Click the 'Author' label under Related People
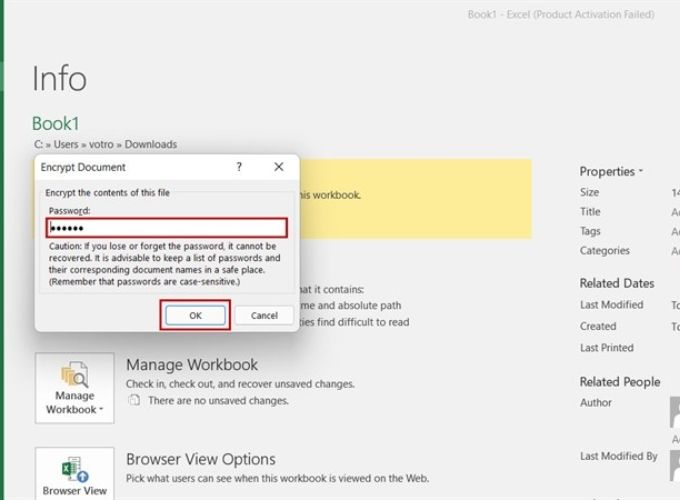Screen dimensions: 680x500 [596, 403]
